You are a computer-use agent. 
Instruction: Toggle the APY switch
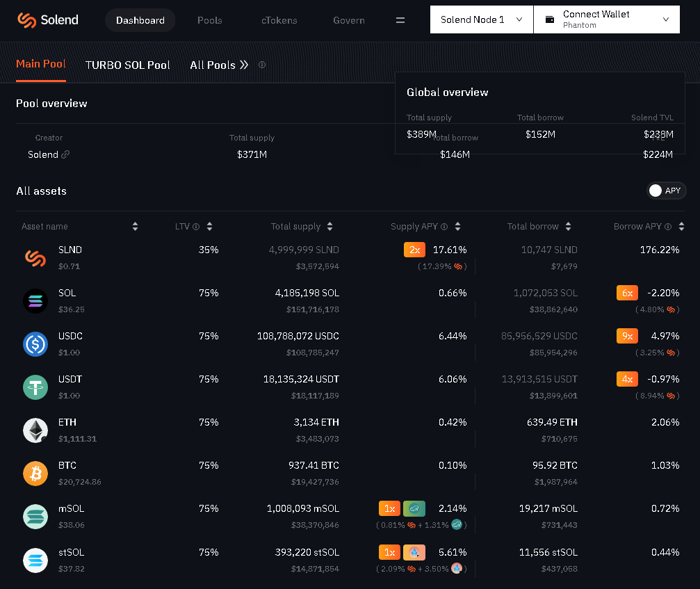tap(666, 191)
